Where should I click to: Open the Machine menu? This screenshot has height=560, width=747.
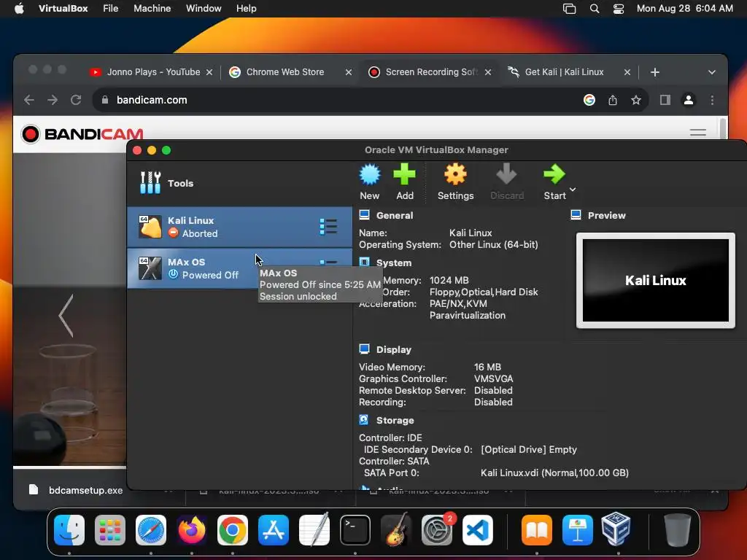(152, 9)
